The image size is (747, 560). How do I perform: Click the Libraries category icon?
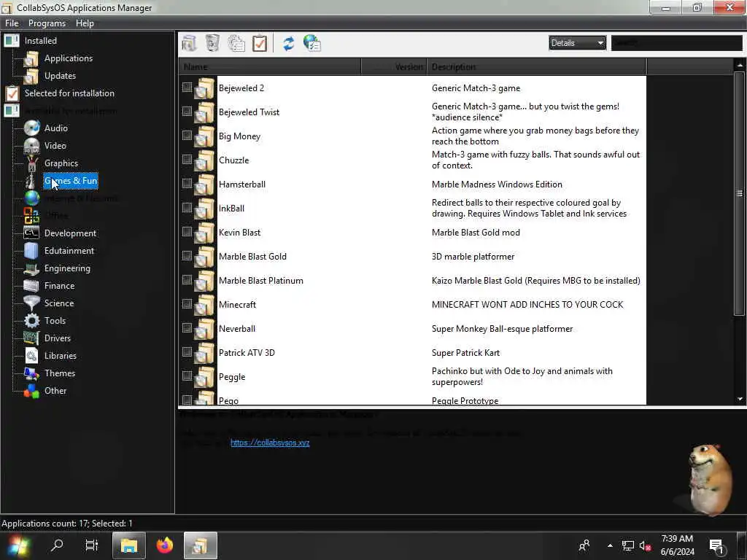(31, 356)
